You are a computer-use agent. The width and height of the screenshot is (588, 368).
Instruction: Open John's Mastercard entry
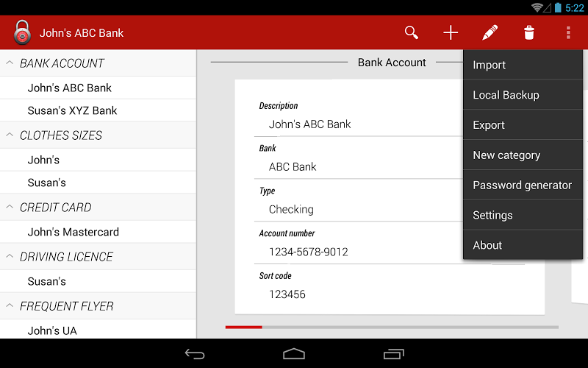click(x=98, y=232)
